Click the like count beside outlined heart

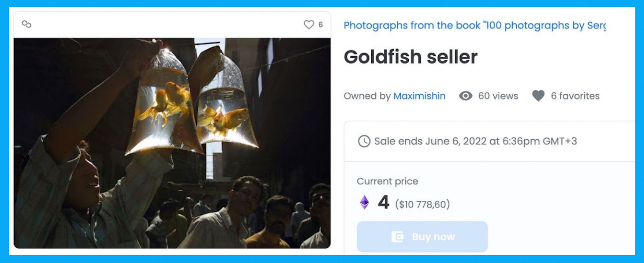click(x=320, y=25)
